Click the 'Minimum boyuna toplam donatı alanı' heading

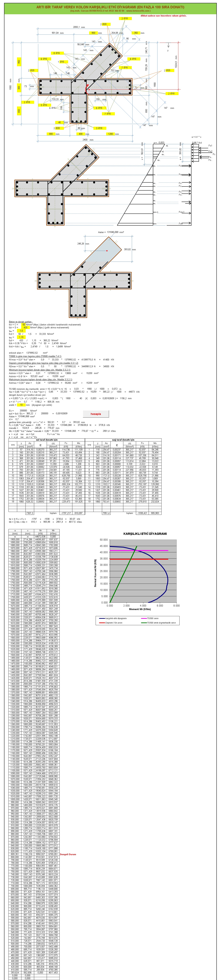point(40,370)
